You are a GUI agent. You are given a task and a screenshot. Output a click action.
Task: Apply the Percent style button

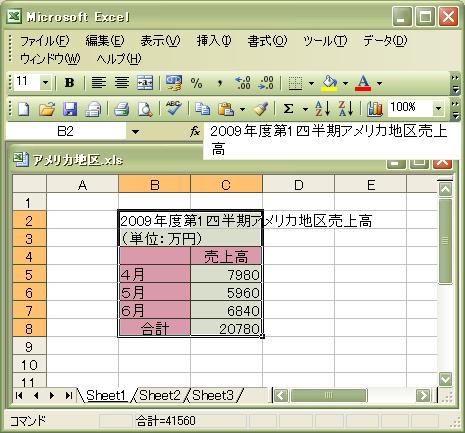point(196,83)
